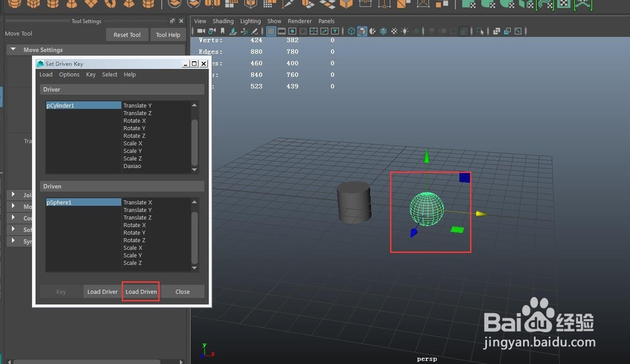Click the Select Camera icon in panel toolbar
This screenshot has height=364, width=630.
point(202,31)
